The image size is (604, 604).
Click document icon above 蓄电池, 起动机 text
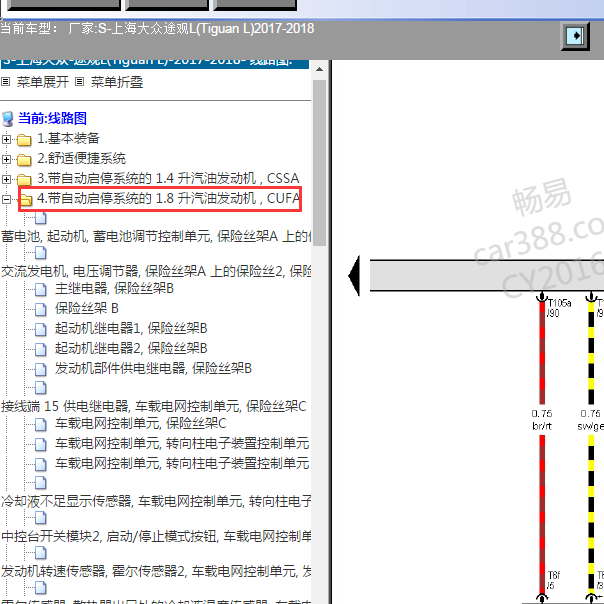40,218
